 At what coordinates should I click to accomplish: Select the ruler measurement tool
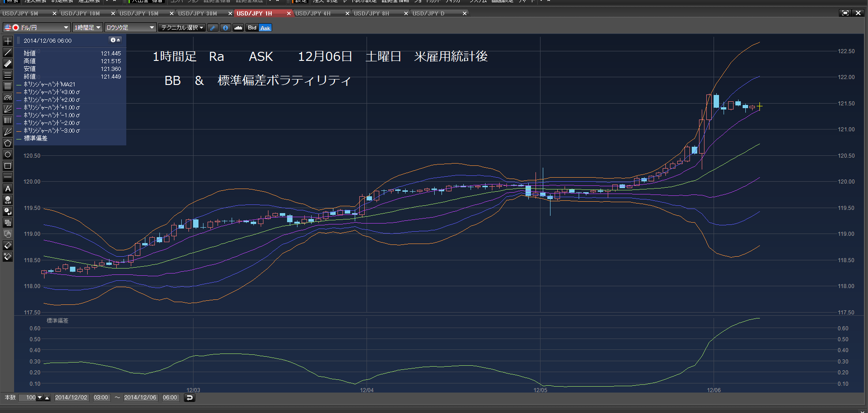(x=8, y=64)
